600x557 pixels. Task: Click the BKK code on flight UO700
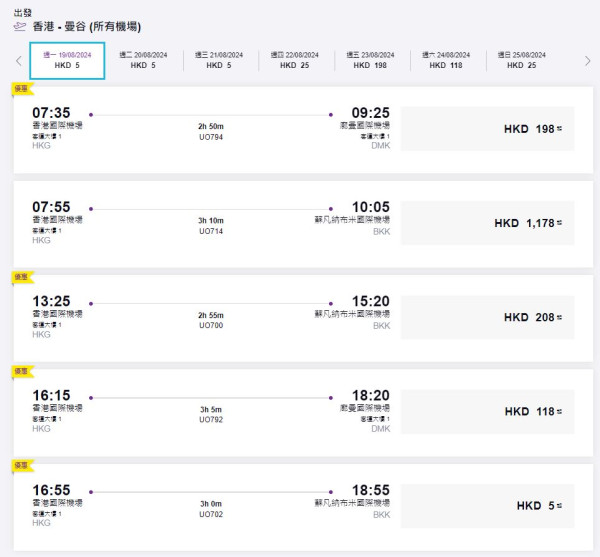(382, 326)
